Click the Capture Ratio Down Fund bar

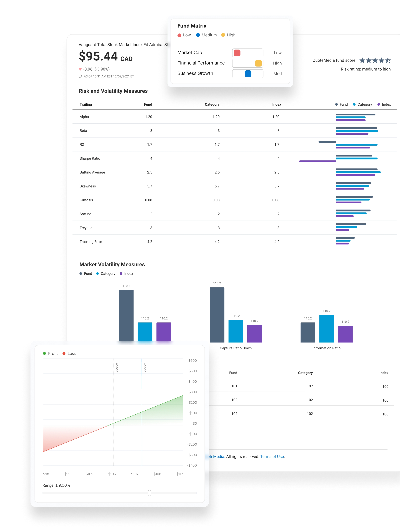click(x=217, y=315)
